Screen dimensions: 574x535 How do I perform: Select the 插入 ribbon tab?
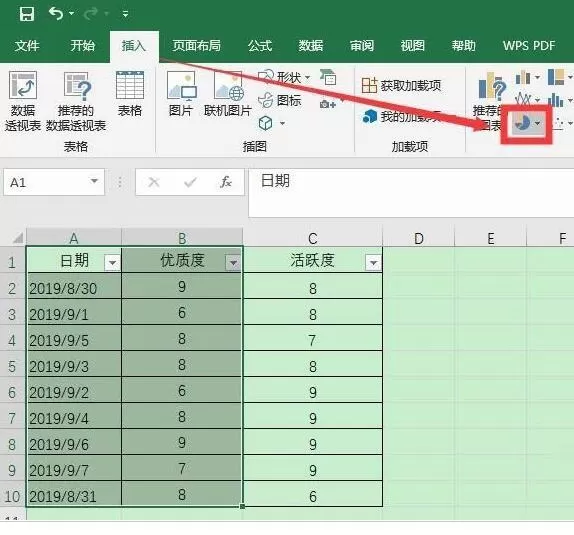tap(134, 46)
